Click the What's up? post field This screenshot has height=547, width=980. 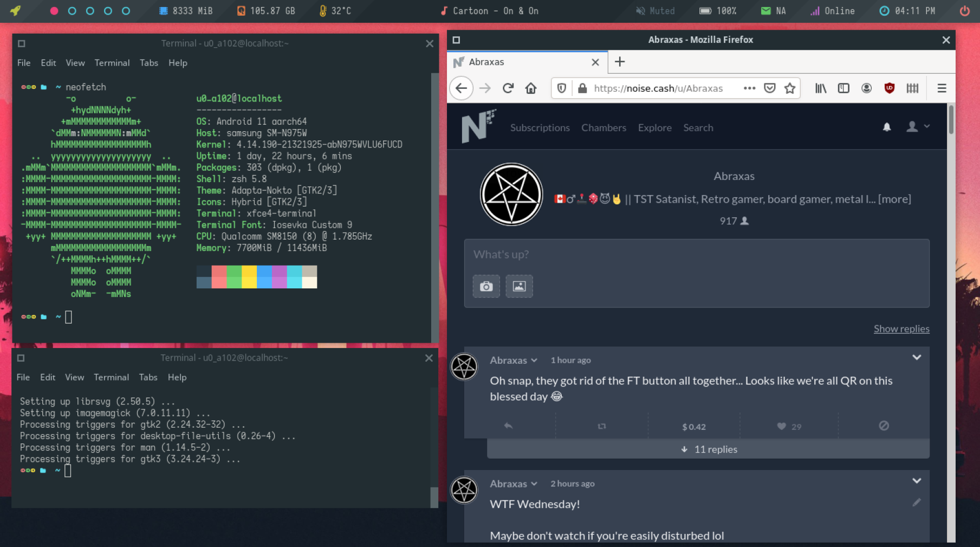[697, 255]
